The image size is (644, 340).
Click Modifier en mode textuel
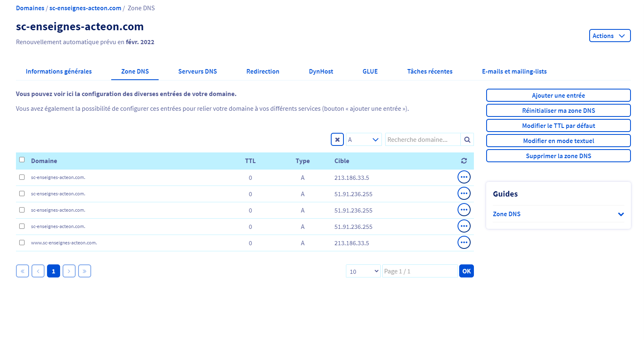558,141
